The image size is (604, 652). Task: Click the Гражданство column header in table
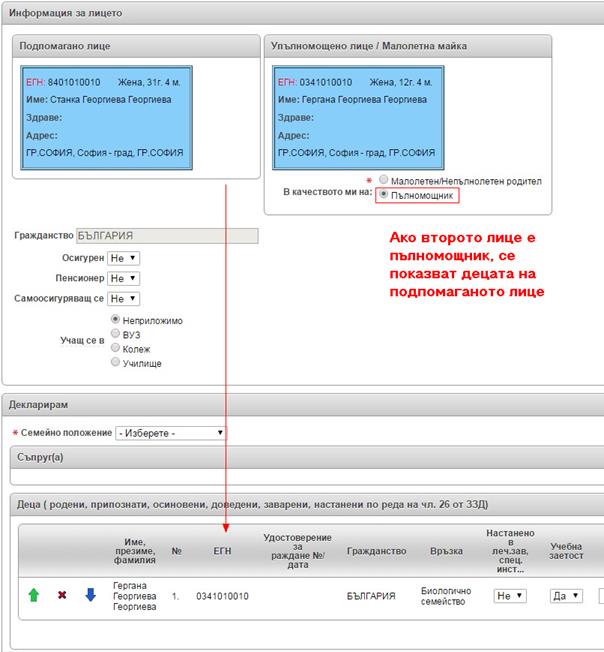[x=377, y=551]
